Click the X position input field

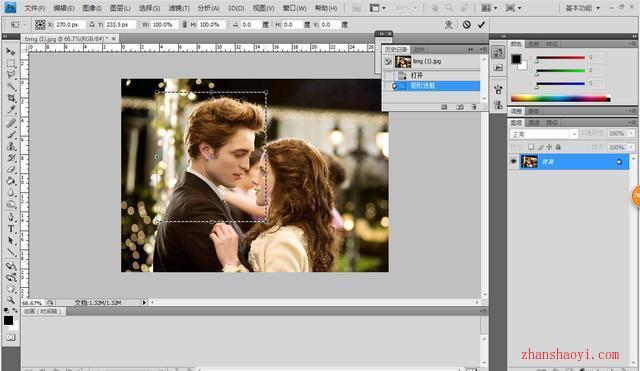pyautogui.click(x=70, y=25)
